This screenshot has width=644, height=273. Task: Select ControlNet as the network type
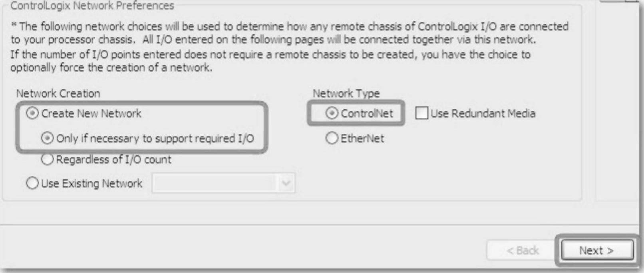click(332, 114)
